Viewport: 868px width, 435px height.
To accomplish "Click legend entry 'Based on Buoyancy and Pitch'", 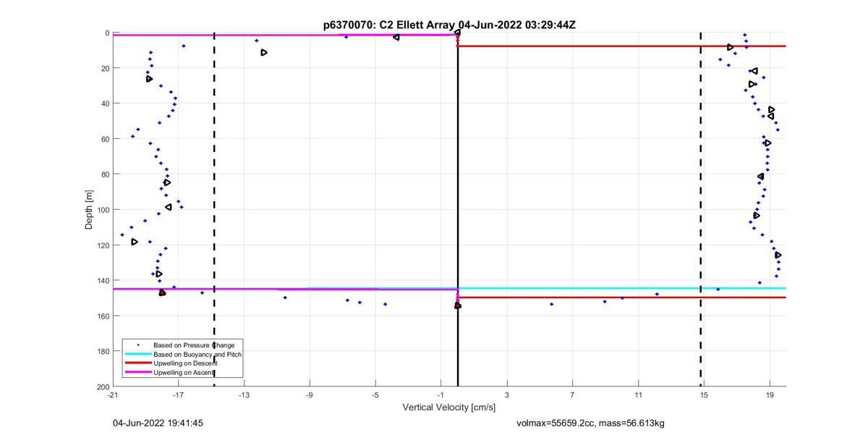I will pos(197,354).
